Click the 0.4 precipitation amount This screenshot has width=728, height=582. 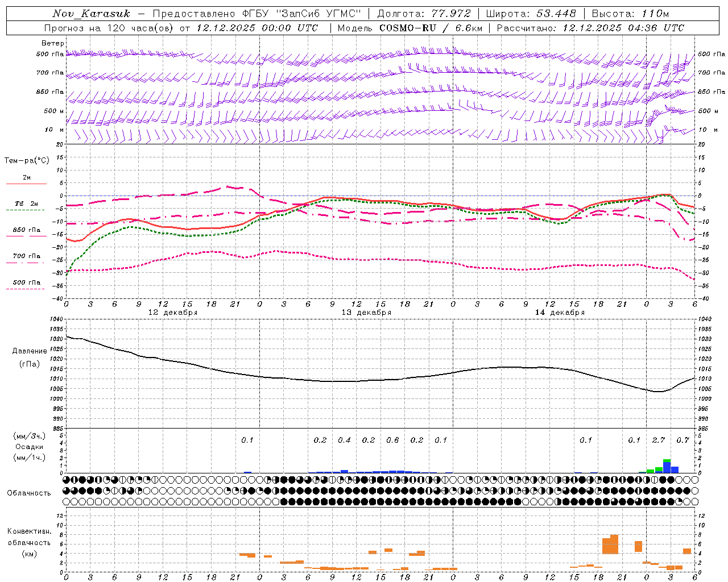pyautogui.click(x=344, y=440)
